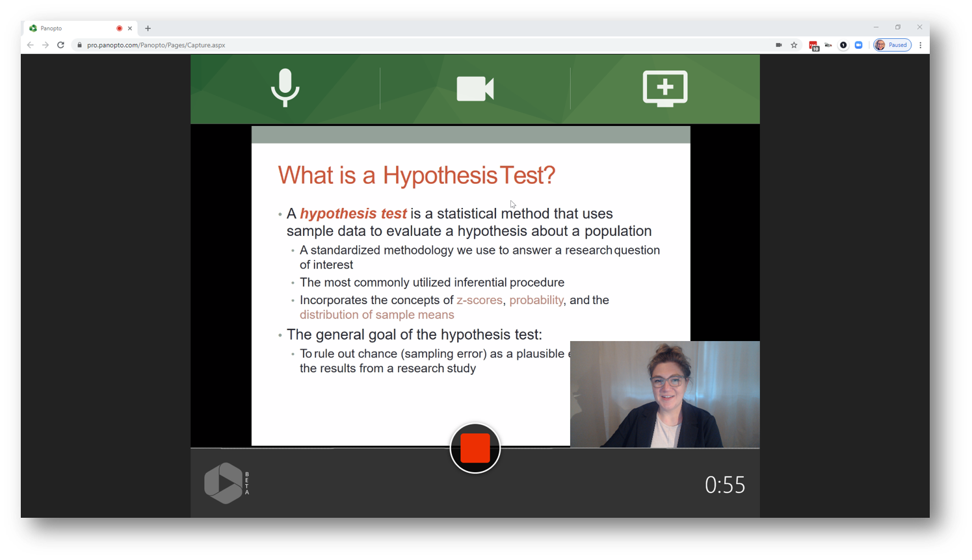Click the address bar URL field

click(390, 45)
